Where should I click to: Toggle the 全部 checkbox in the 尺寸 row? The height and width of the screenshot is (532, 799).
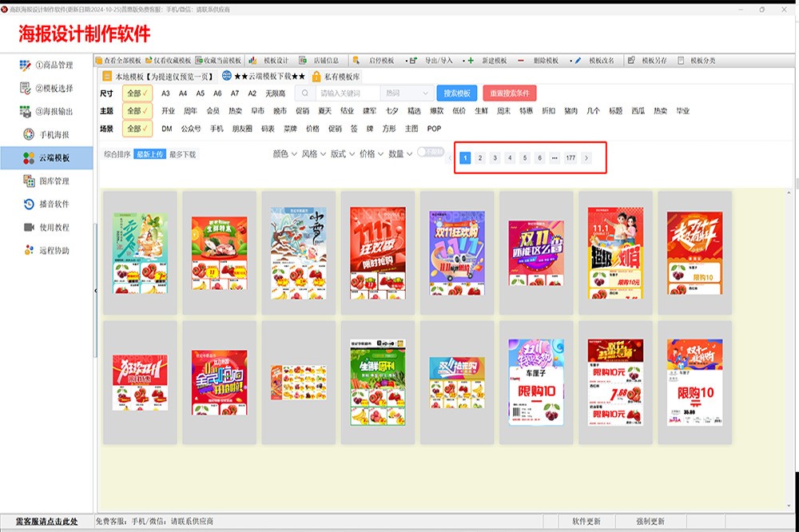(137, 93)
